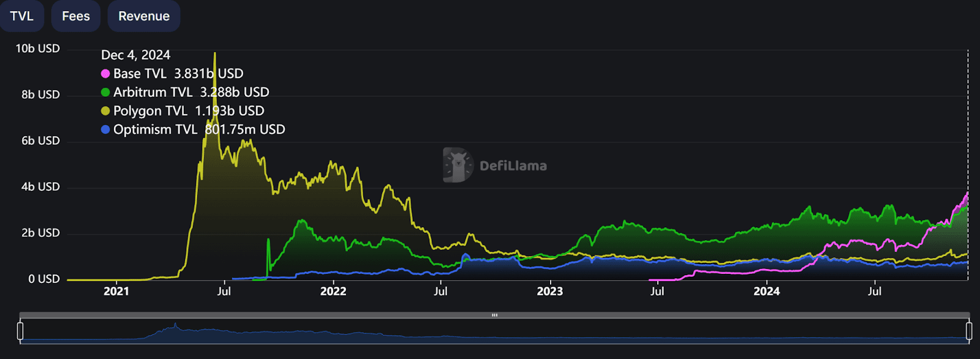Select the Revenue tab

[x=144, y=16]
